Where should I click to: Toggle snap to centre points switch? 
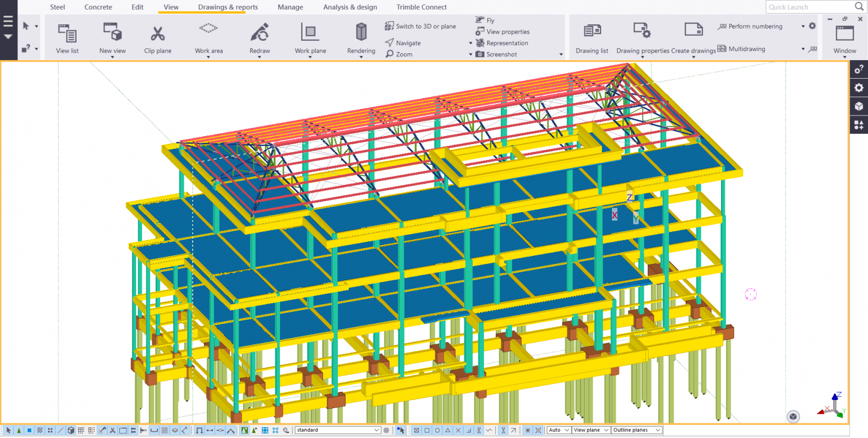point(437,430)
